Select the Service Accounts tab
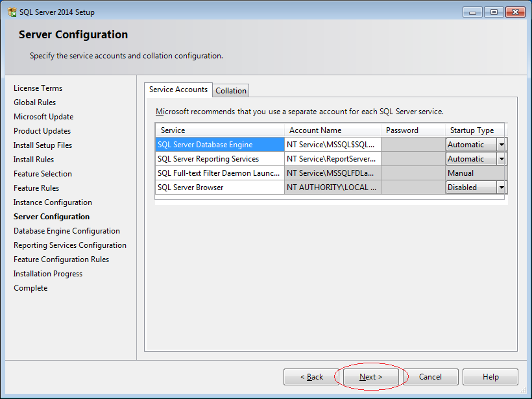This screenshot has height=399, width=532. tap(178, 90)
